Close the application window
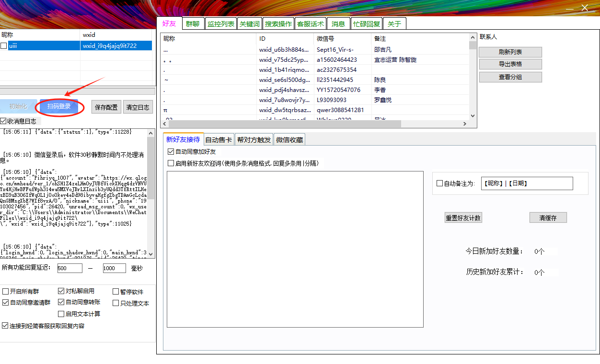The image size is (600, 364). point(585,8)
